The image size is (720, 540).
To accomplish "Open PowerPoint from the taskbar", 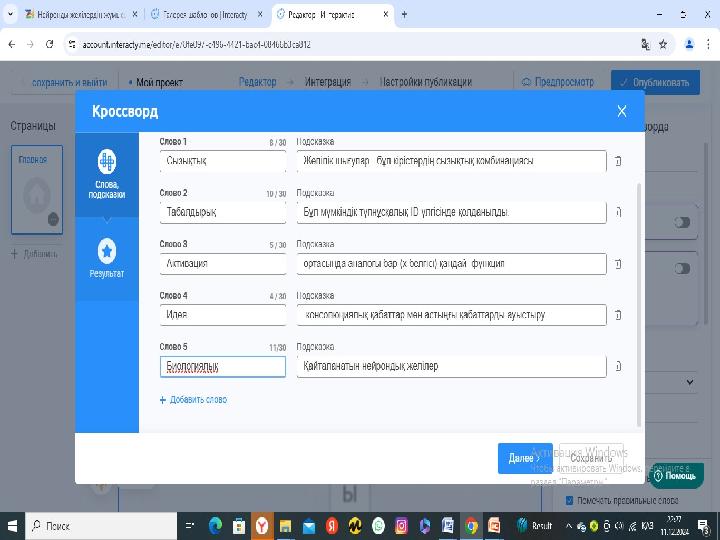I will tap(495, 526).
